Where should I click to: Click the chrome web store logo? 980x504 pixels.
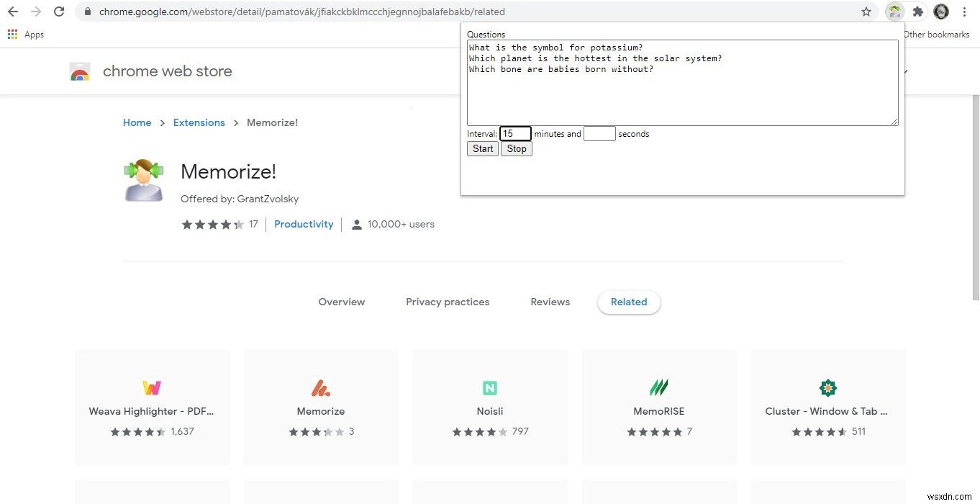(80, 71)
